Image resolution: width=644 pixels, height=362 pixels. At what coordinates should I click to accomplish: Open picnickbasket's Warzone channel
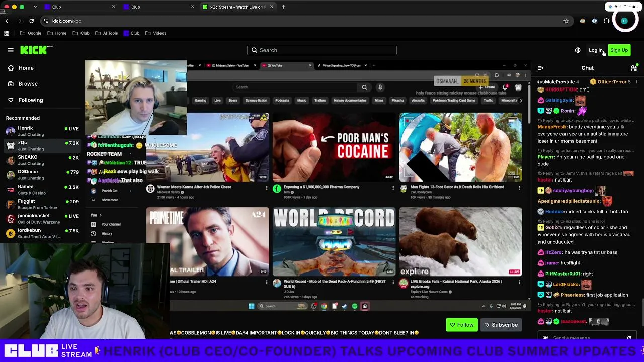[42, 218]
